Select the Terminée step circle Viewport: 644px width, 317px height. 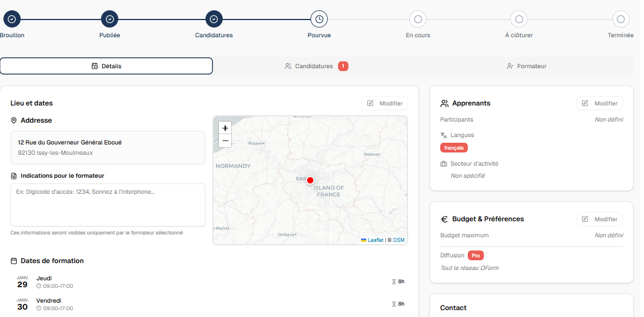tap(620, 19)
